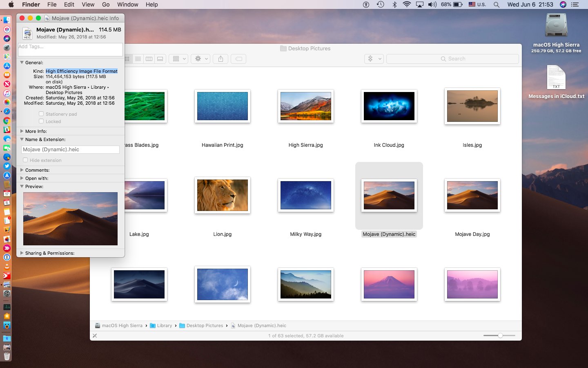Expand Sharing & Permissions section
The width and height of the screenshot is (588, 368).
[22, 253]
